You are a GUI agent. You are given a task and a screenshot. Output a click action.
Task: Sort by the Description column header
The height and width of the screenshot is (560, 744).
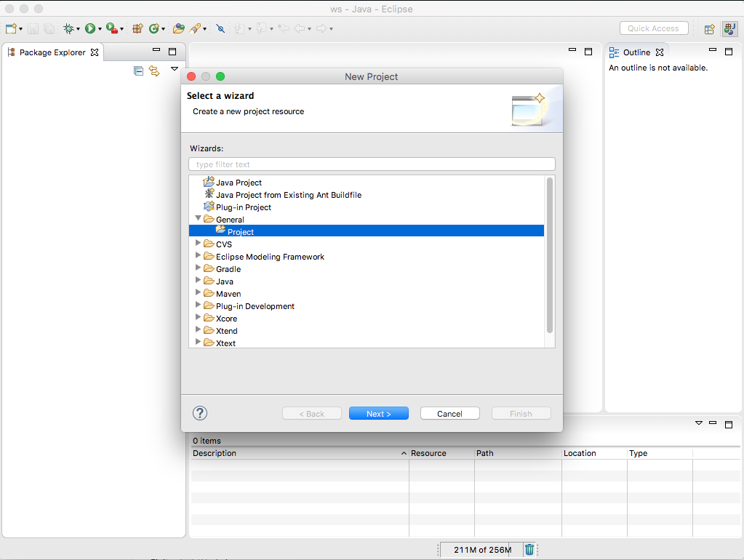(300, 453)
